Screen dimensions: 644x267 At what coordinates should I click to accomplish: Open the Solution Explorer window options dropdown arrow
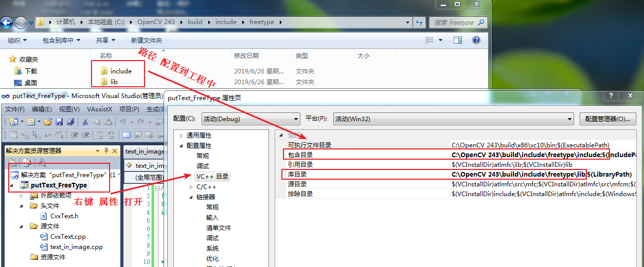(x=98, y=150)
